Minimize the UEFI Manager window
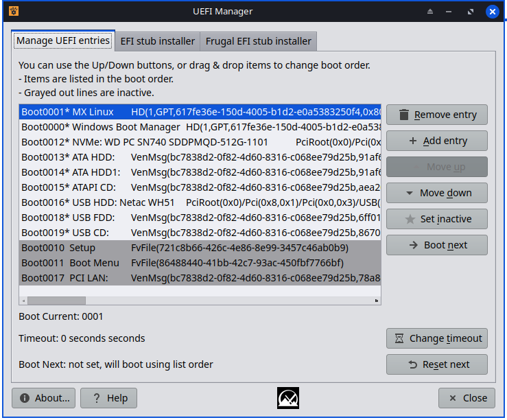This screenshot has width=507, height=420. (449, 12)
